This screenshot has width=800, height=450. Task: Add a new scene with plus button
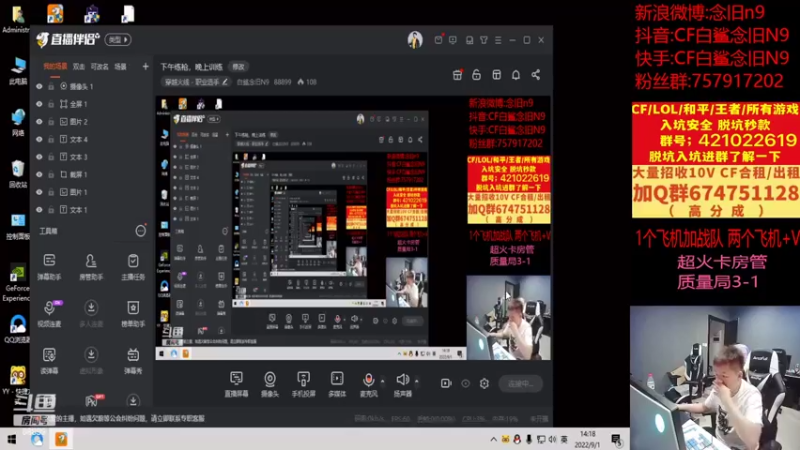145,66
